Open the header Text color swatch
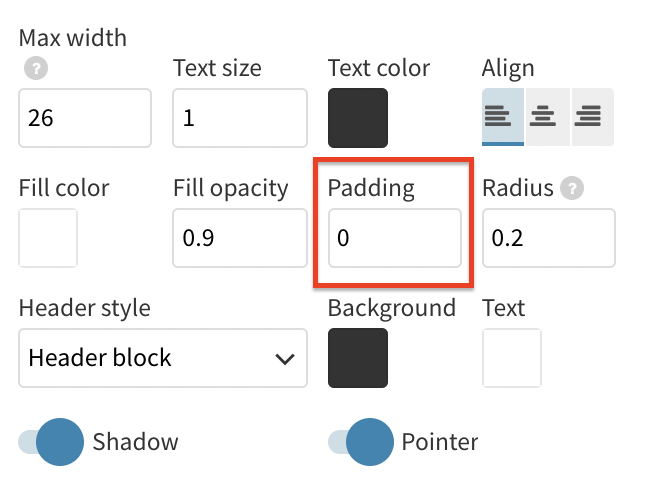Viewport: 646px width, 494px height. click(x=512, y=358)
